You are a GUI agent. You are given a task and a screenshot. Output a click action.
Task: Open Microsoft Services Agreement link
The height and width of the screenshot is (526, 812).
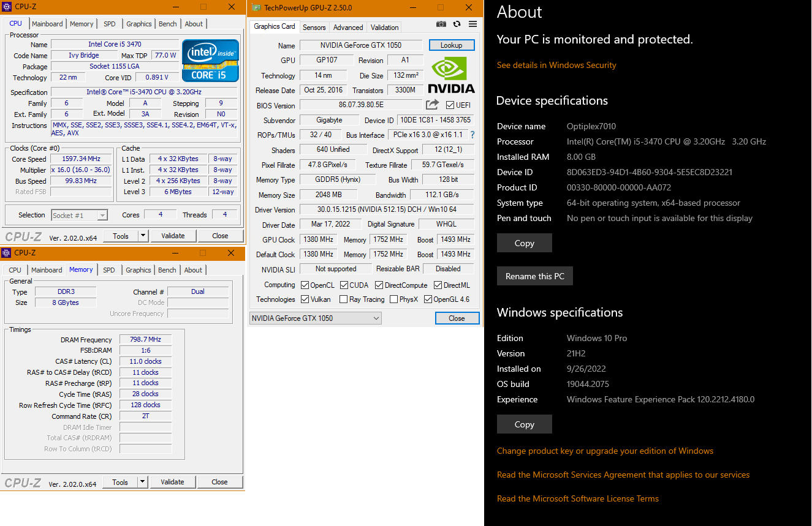pyautogui.click(x=623, y=475)
